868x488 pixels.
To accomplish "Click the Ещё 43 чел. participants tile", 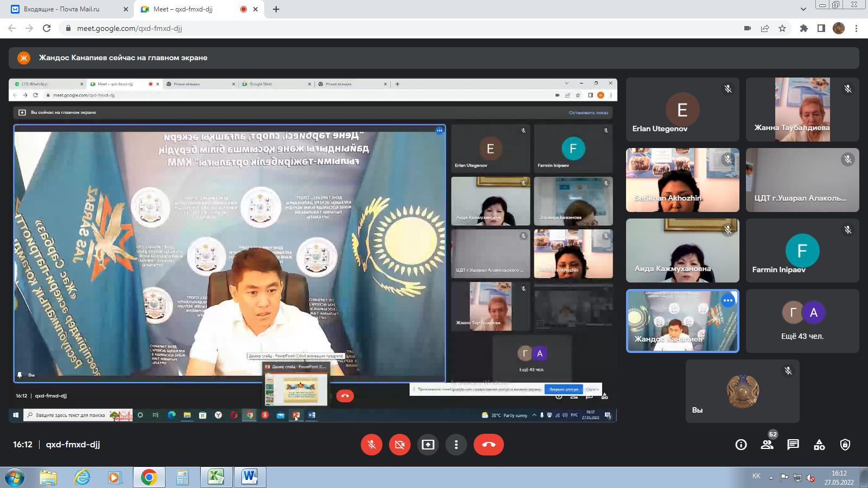I will click(802, 321).
